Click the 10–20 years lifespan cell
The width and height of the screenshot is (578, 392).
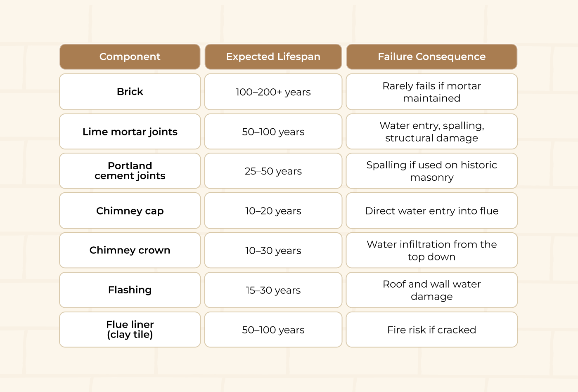pyautogui.click(x=273, y=211)
